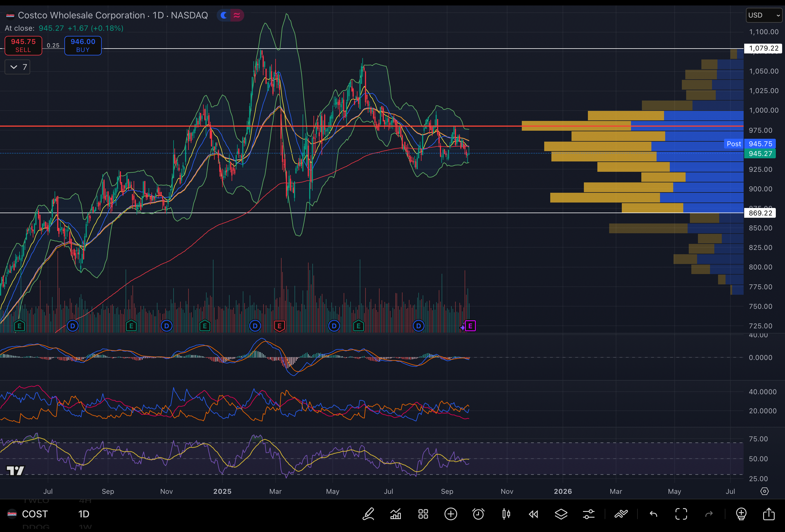Expand the collapsed indicators legend showing 7
Image resolution: width=785 pixels, height=532 pixels.
click(x=18, y=67)
